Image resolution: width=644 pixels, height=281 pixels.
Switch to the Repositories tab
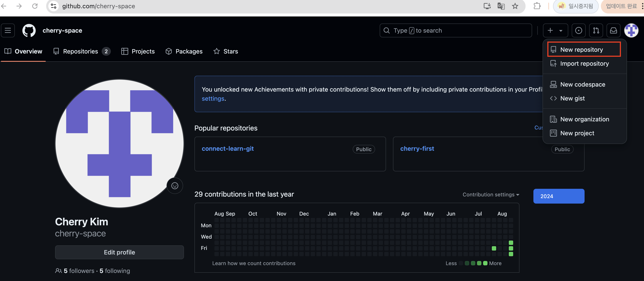tap(80, 51)
